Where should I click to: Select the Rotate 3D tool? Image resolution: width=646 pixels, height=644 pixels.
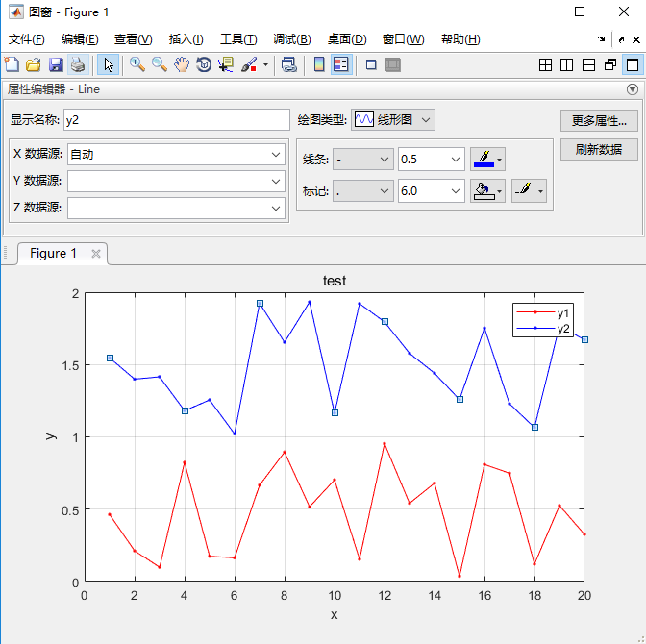point(204,64)
